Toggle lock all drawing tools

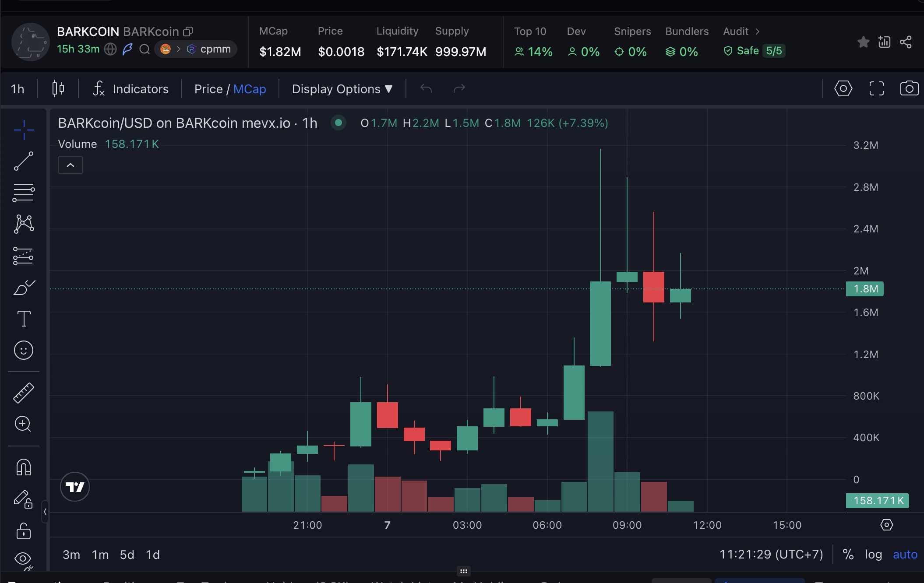pyautogui.click(x=24, y=531)
